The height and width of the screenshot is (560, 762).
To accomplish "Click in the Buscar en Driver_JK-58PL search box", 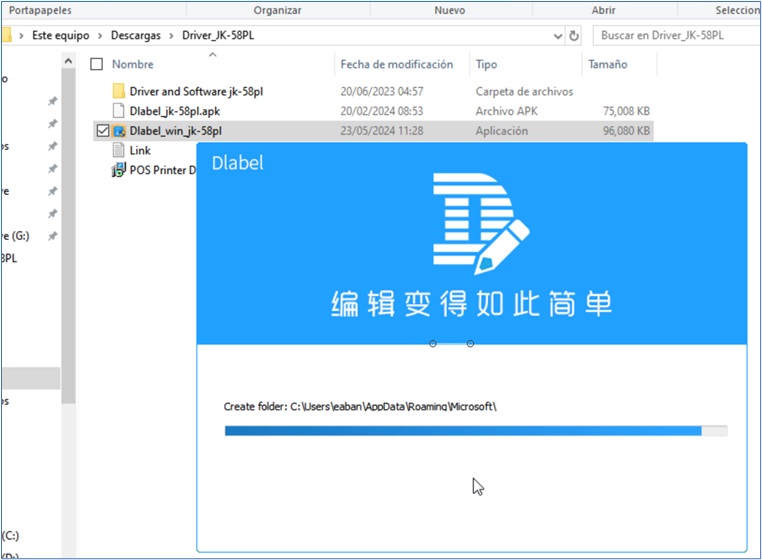I will 675,35.
